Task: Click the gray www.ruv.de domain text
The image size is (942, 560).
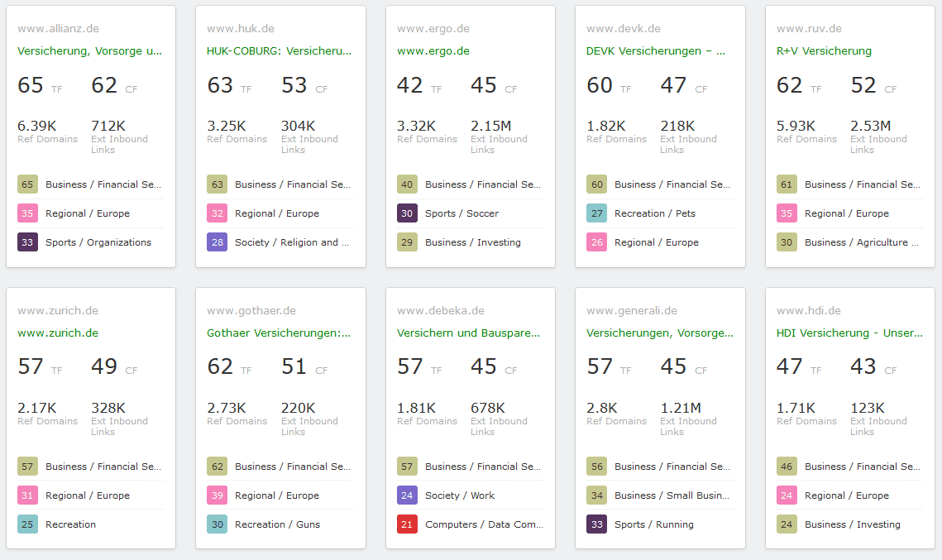Action: 809,28
